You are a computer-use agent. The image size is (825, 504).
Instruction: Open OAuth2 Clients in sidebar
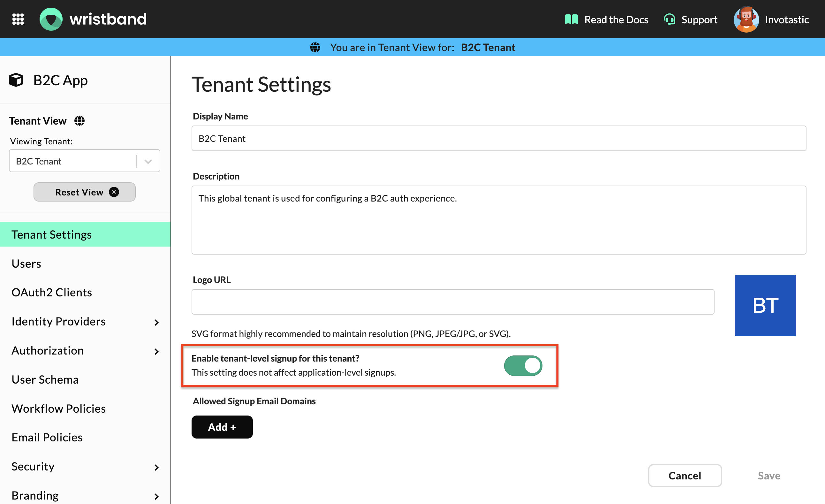pyautogui.click(x=52, y=292)
